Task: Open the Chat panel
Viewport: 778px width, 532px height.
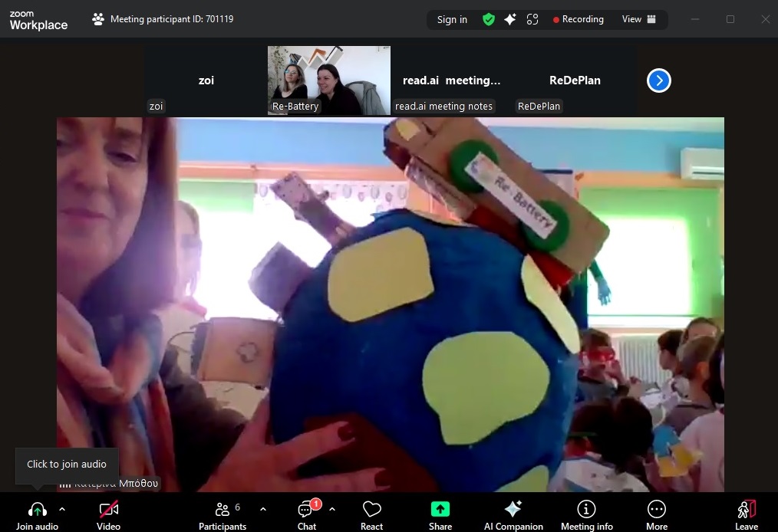Action: pos(306,510)
